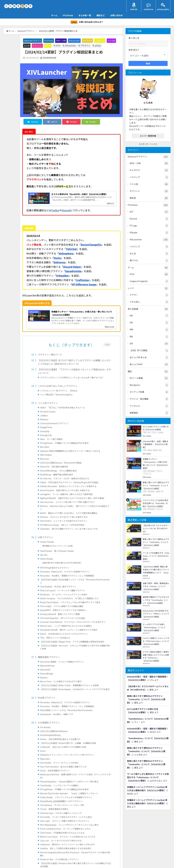The height and width of the screenshot is (868, 174).
Task: Click the Dalamudプラグイン breadcrumb link
Action: pos(26,31)
